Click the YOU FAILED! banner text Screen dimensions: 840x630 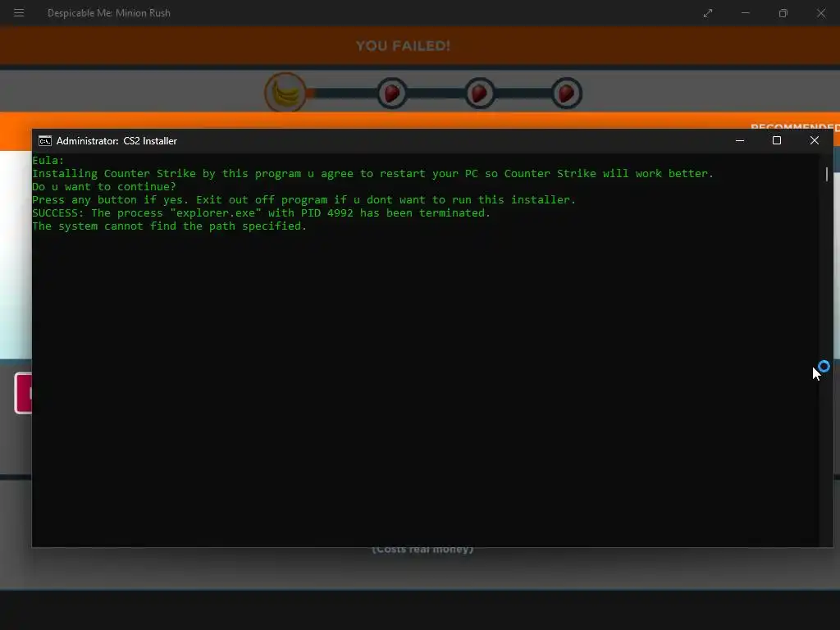[x=403, y=46]
